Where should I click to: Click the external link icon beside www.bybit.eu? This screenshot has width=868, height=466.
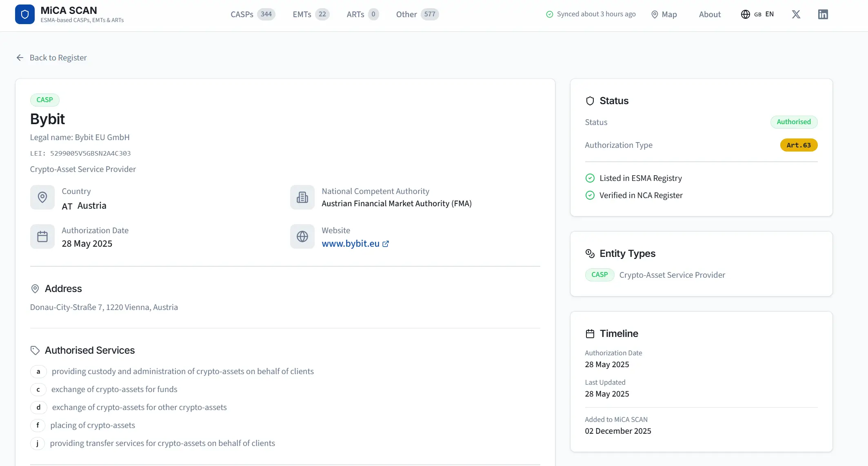(386, 244)
